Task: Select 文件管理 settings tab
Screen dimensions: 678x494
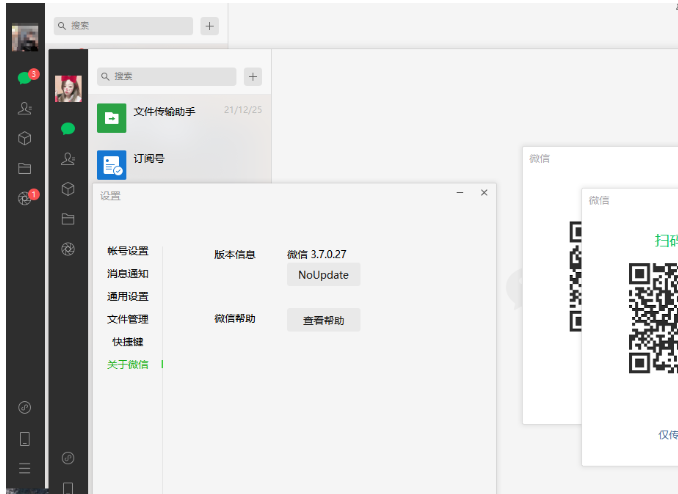Action: pos(128,319)
